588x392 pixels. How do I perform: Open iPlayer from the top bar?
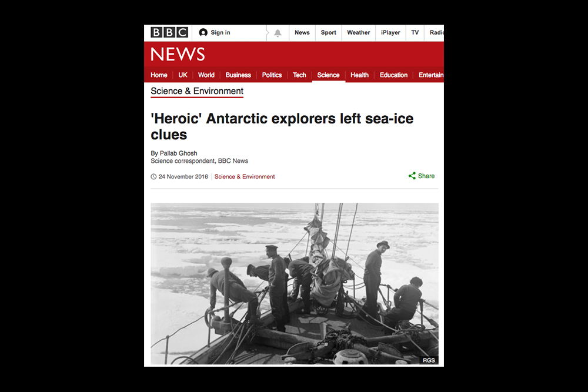point(390,32)
